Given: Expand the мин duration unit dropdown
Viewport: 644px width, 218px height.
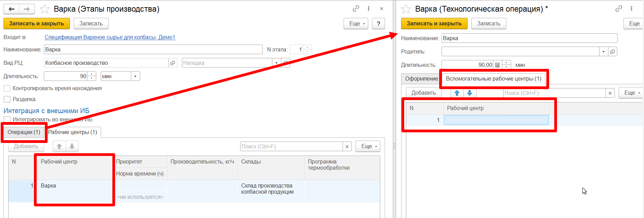Looking at the screenshot, I should 135,76.
